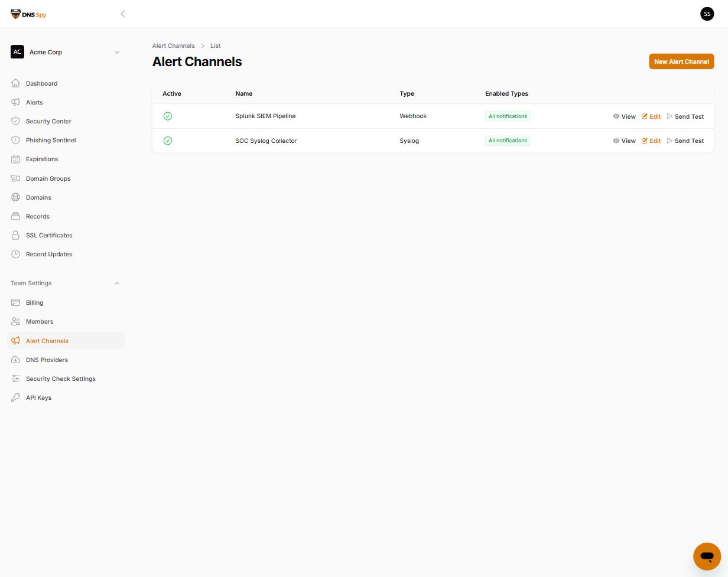Create a New Alert Channel
Screen dimensions: 728x577
pos(681,61)
